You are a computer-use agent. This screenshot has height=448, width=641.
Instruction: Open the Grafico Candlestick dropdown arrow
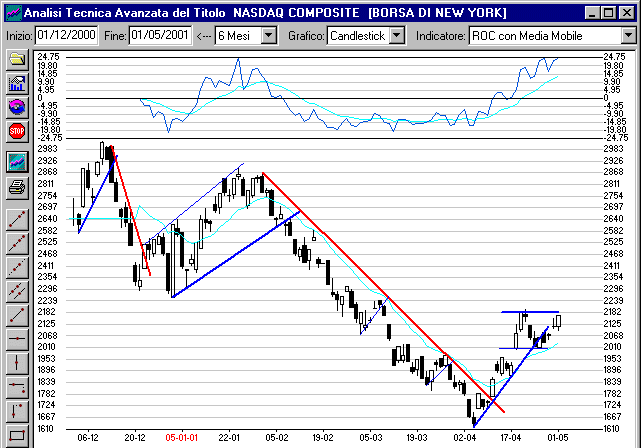tap(397, 36)
